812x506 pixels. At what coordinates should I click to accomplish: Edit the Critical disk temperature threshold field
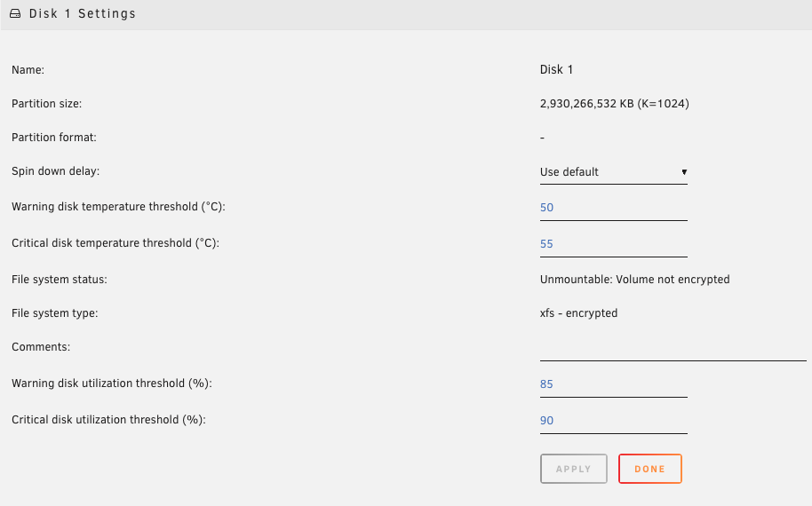click(613, 244)
